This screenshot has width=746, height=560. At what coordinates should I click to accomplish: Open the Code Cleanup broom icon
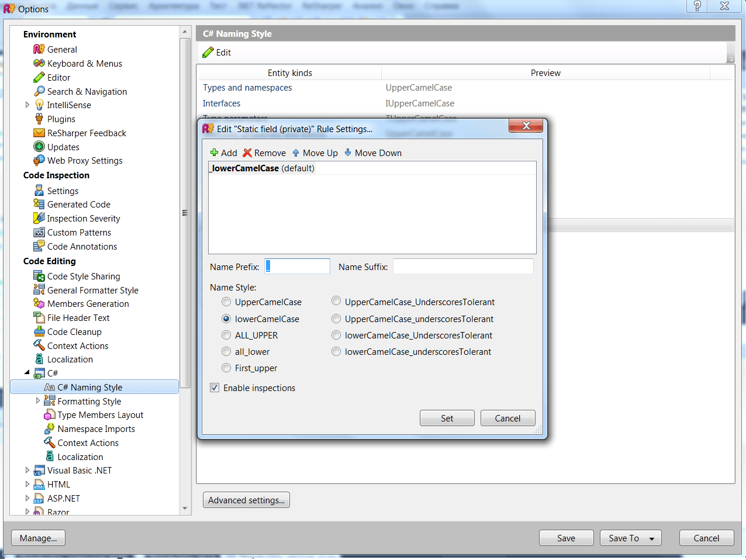tap(39, 331)
